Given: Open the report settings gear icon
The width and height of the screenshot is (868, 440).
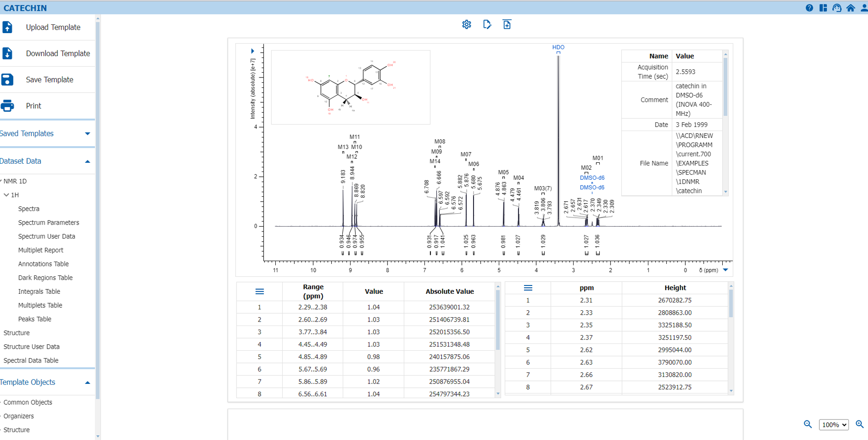Looking at the screenshot, I should [x=467, y=25].
